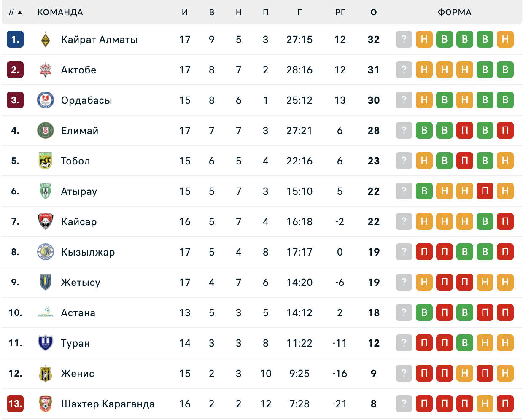The image size is (523, 420).
Task: Click the Женис club crest icon
Action: [x=46, y=374]
